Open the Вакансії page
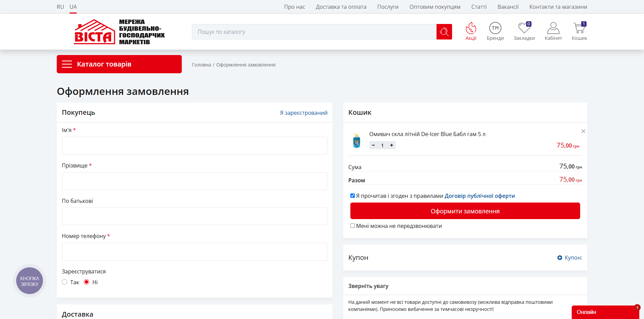 (x=508, y=7)
